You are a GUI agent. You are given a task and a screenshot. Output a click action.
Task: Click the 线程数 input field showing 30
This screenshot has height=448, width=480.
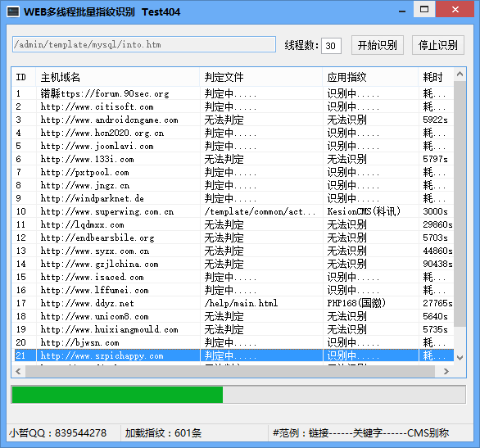[331, 46]
